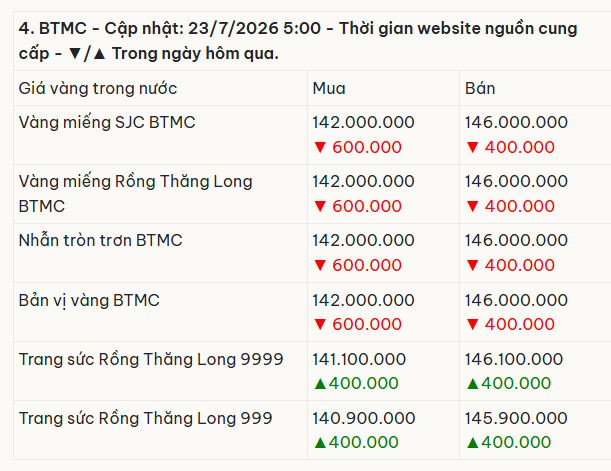The width and height of the screenshot is (611, 471).
Task: Select the Vàng miếng SJC BTMC row label
Action: click(107, 122)
